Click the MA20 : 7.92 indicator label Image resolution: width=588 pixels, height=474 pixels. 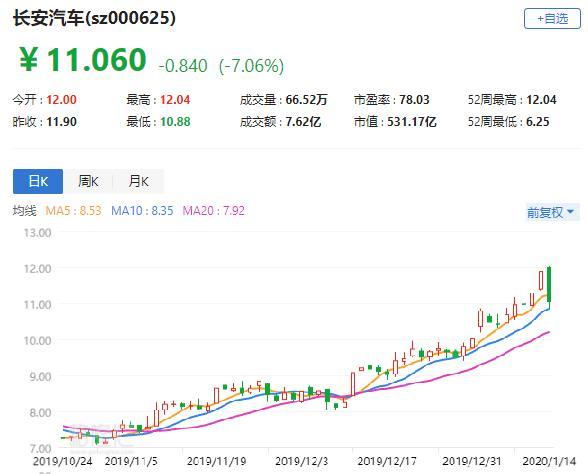tap(213, 210)
